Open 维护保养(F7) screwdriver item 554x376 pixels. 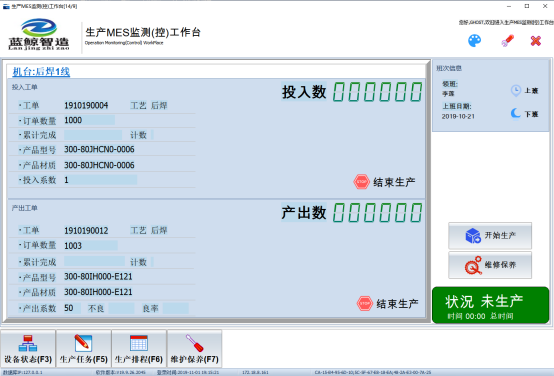coord(194,348)
